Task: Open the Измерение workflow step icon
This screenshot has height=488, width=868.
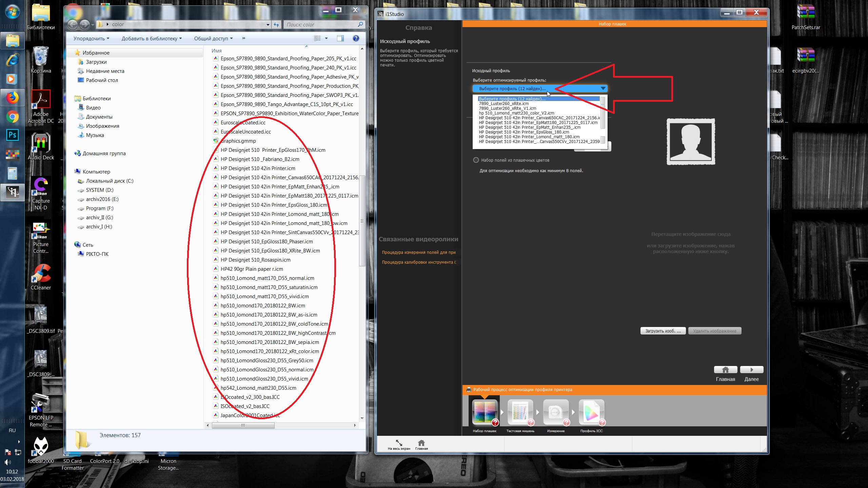Action: click(556, 412)
